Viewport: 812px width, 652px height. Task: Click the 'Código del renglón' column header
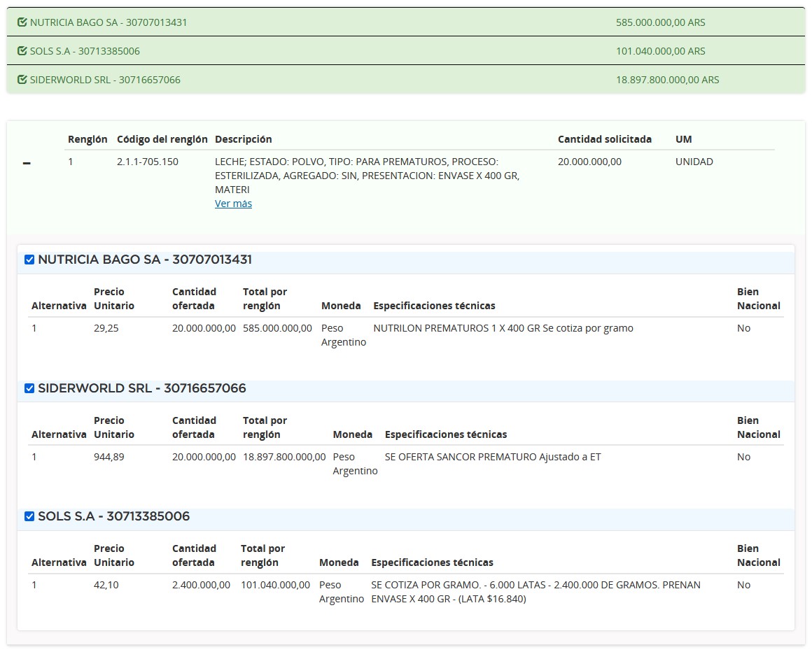(162, 139)
